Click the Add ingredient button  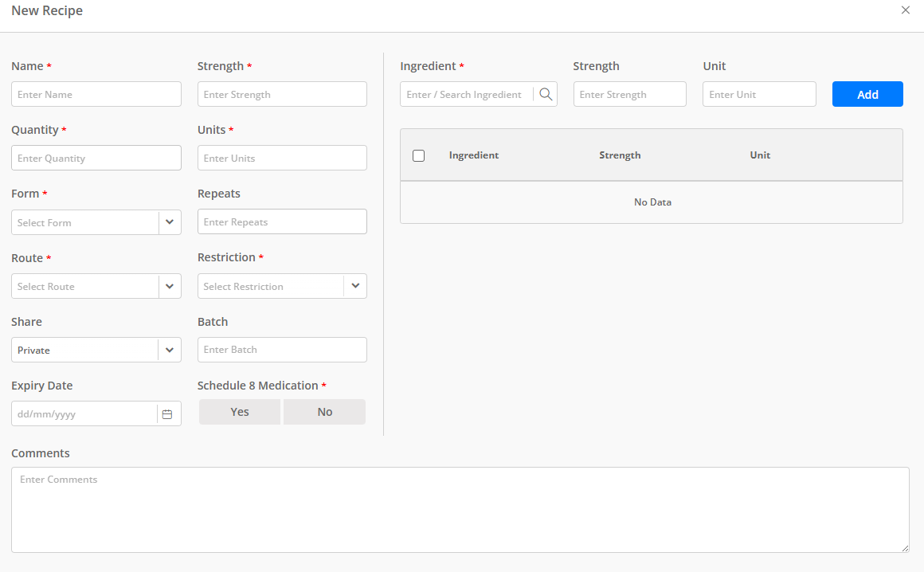point(867,94)
